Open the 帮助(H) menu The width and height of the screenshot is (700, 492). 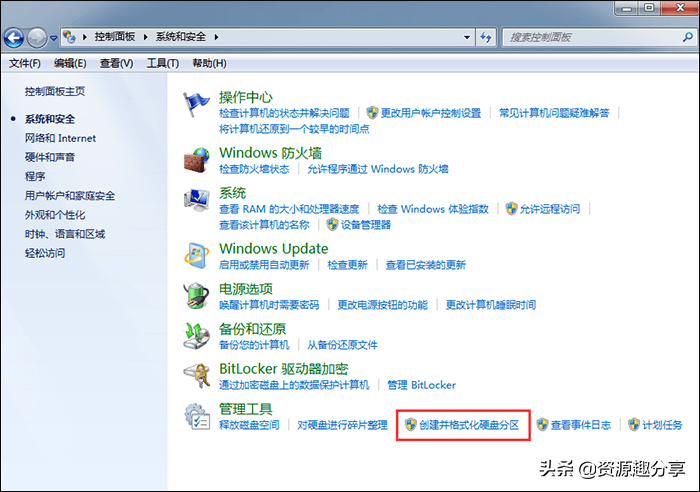tap(209, 63)
